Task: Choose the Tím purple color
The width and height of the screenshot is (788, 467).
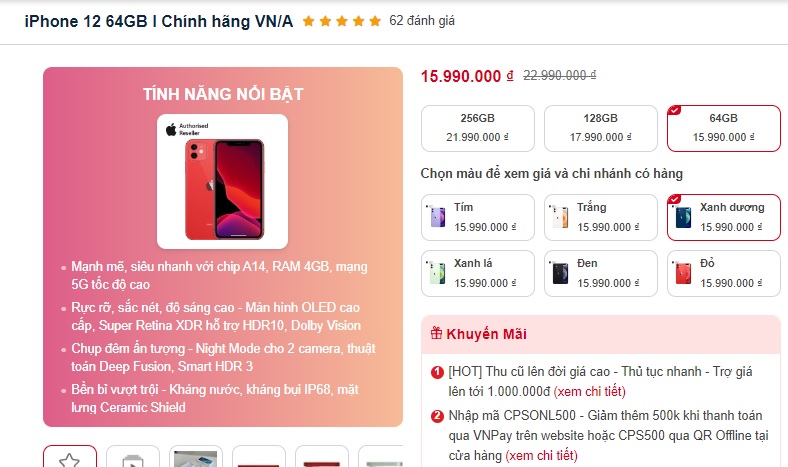Action: [477, 217]
